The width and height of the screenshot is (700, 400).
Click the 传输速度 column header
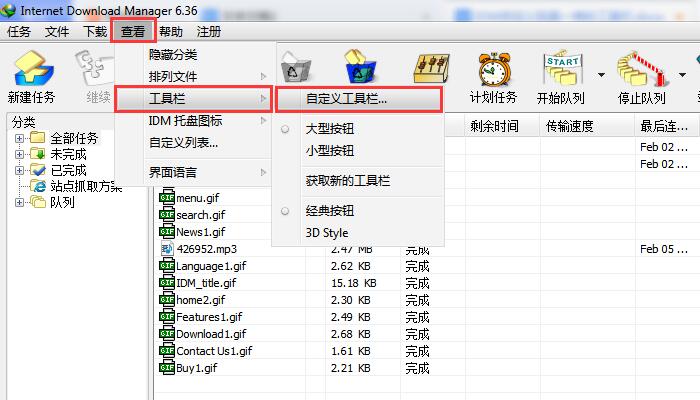570,126
